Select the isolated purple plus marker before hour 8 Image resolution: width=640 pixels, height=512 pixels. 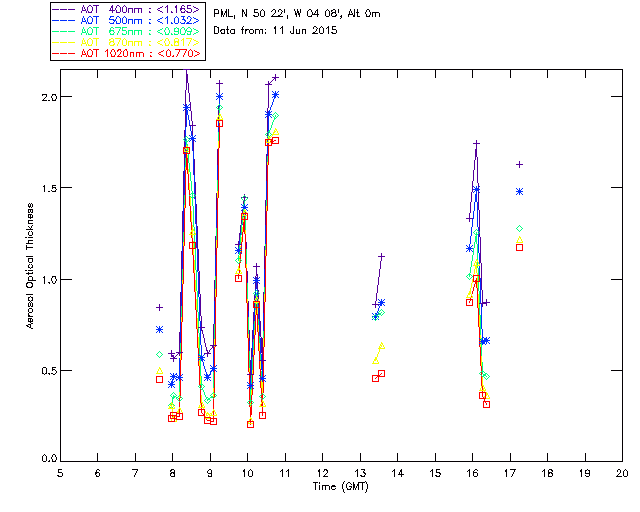click(160, 307)
